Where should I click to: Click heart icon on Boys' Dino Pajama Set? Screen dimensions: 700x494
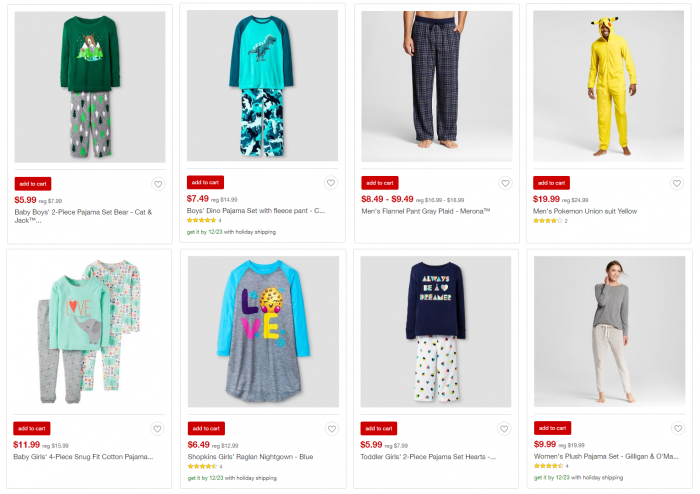(330, 183)
